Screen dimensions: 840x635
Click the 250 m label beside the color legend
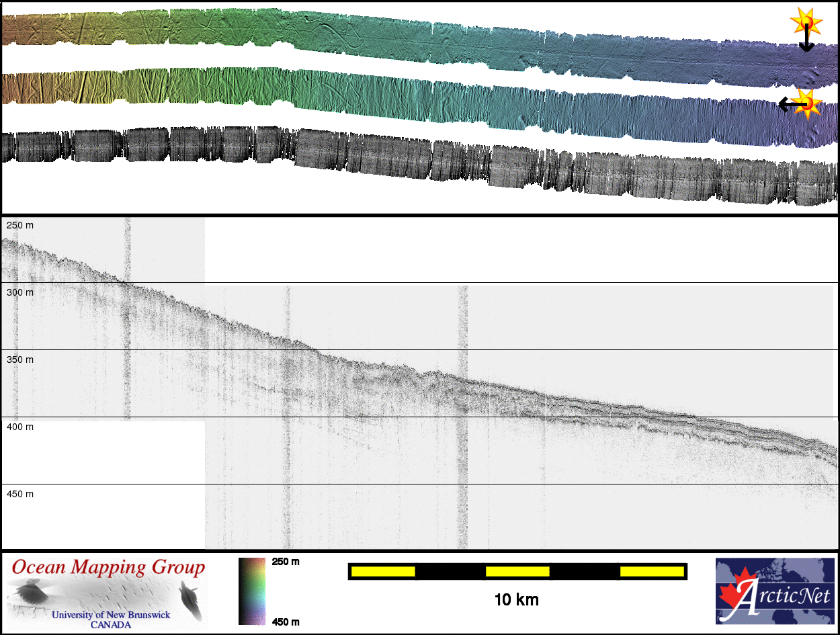click(286, 562)
